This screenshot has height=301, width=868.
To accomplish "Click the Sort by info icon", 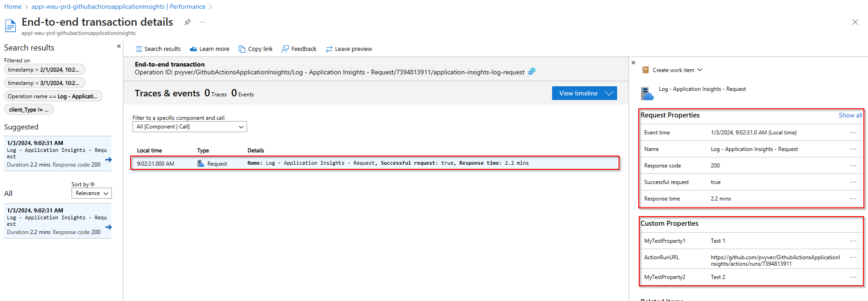I will 93,184.
